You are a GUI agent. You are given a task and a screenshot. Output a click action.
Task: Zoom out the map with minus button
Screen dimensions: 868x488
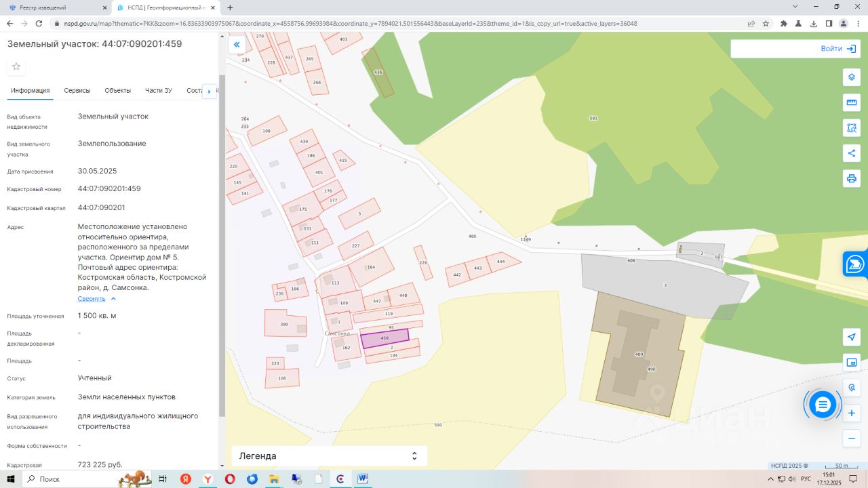click(x=852, y=439)
